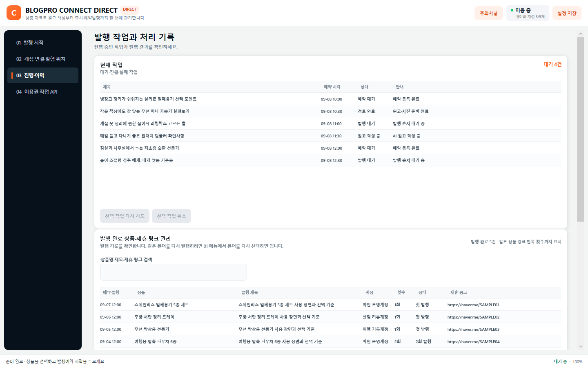Open 02 계정 연결·발행 위치 menu
588x368 pixels.
43,59
